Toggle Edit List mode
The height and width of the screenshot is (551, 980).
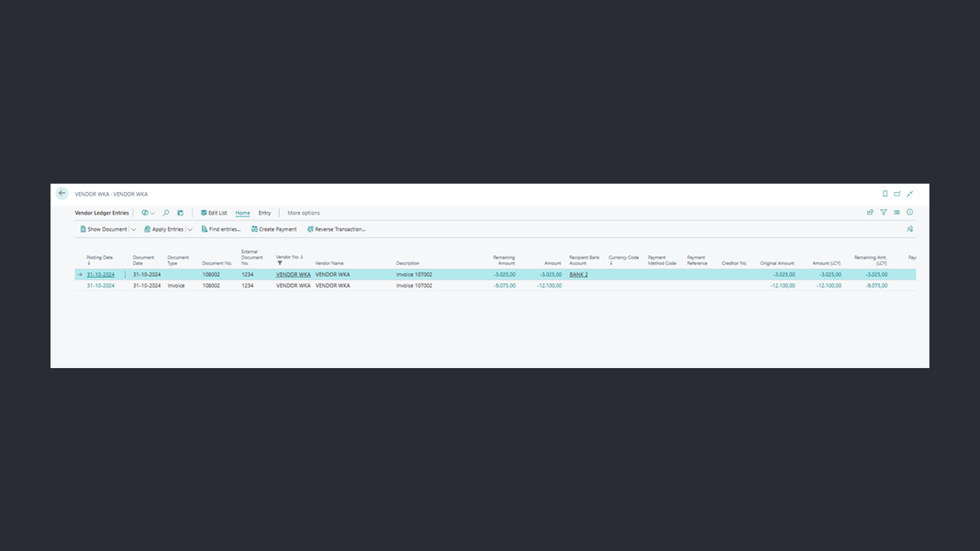[214, 213]
